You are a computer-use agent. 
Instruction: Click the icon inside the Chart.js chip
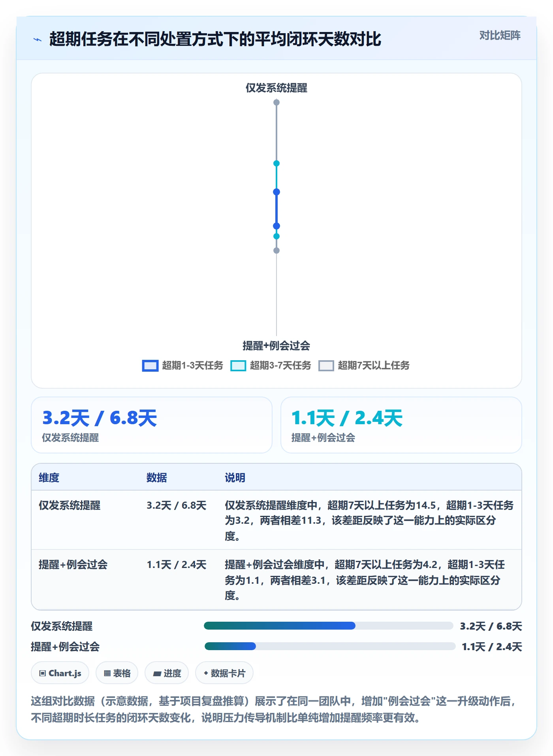pyautogui.click(x=43, y=673)
